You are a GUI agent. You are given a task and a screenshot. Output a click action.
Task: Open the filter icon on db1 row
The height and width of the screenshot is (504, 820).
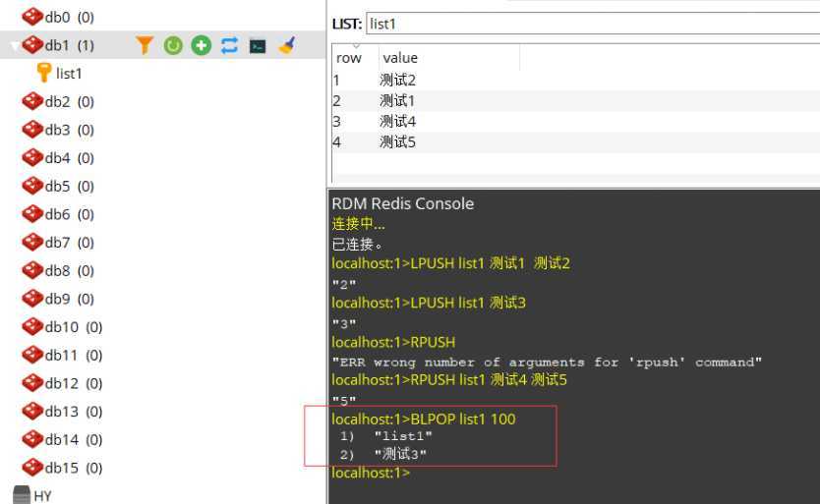click(x=145, y=45)
